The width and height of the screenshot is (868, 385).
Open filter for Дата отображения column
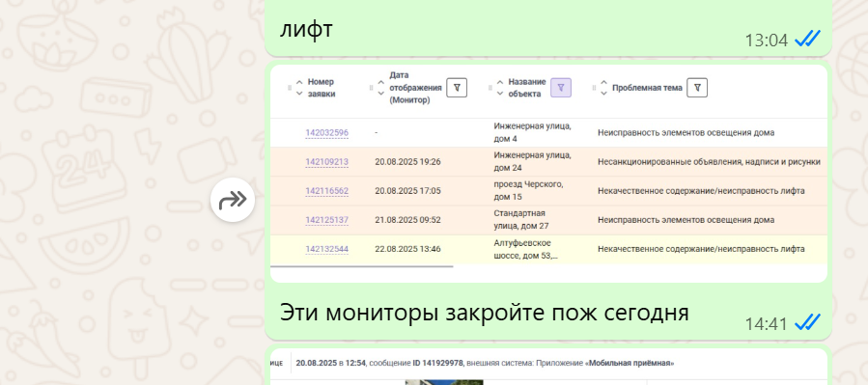click(x=457, y=88)
